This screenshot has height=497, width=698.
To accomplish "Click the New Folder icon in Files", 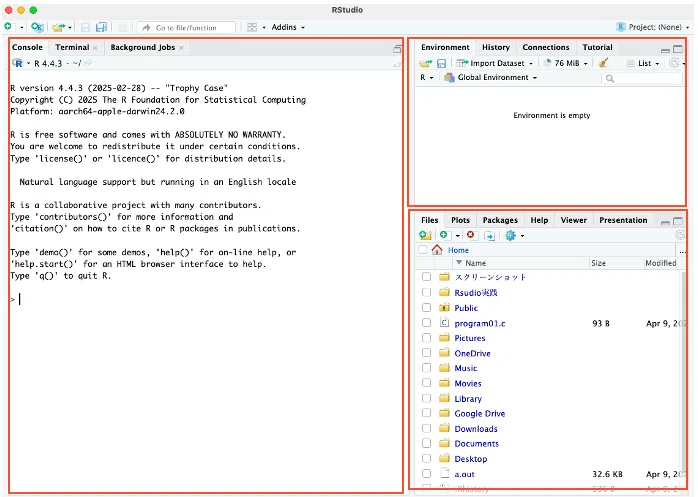I will point(426,235).
